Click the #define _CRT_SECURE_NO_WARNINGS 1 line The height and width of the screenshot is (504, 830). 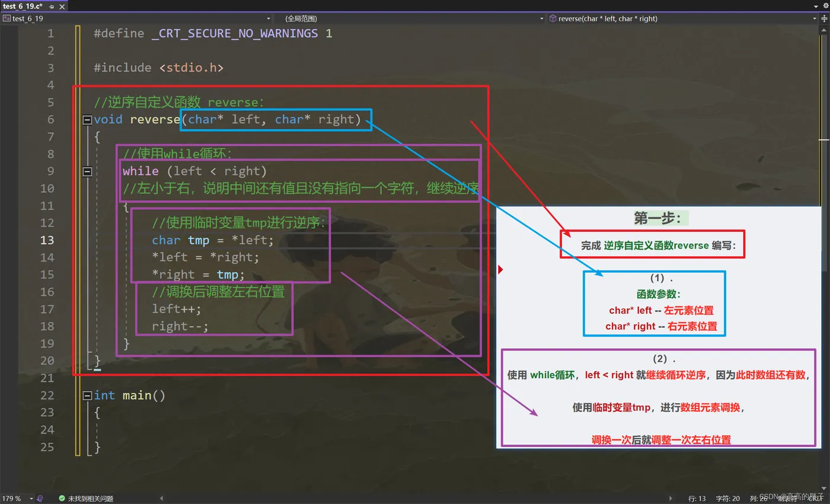pos(213,33)
